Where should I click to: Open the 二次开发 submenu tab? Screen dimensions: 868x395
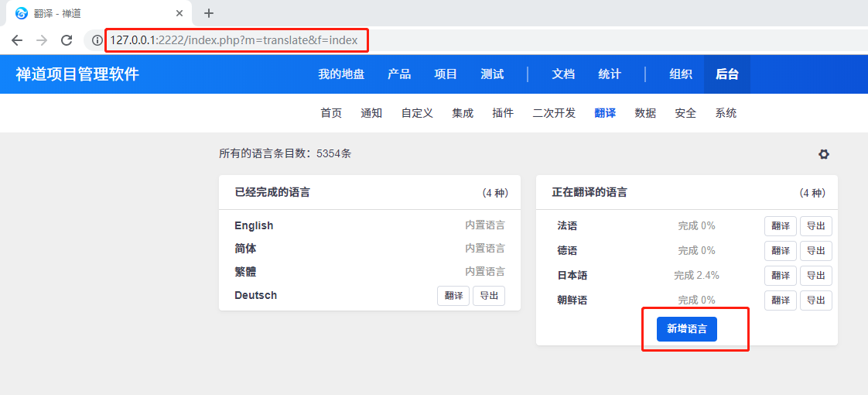(554, 113)
